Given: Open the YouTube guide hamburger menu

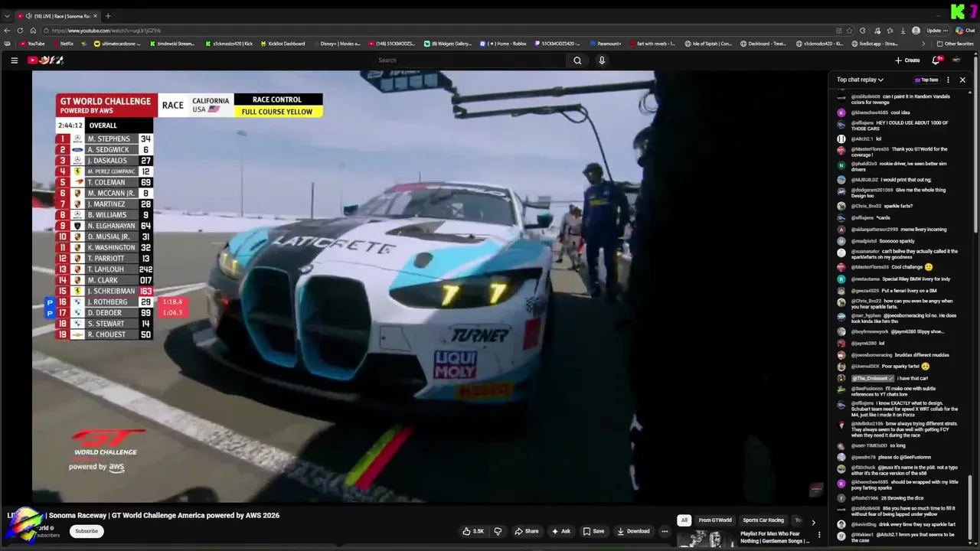Looking at the screenshot, I should click(14, 60).
